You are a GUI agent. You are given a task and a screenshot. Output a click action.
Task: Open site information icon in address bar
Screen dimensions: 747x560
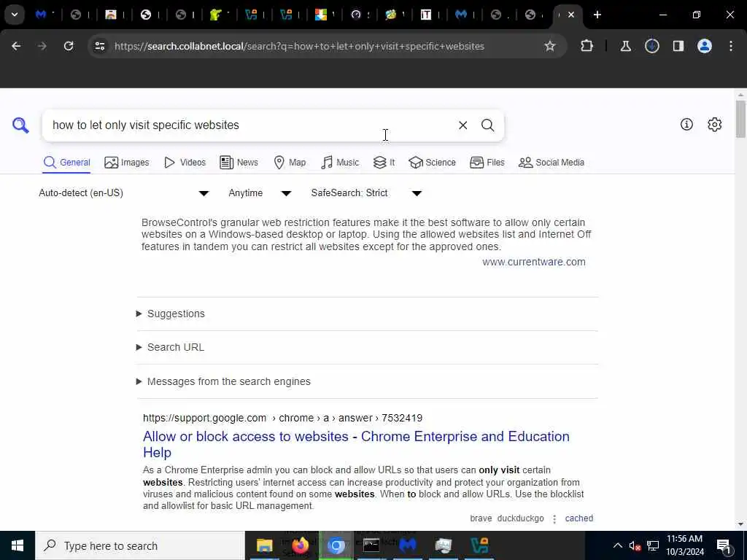pyautogui.click(x=99, y=46)
